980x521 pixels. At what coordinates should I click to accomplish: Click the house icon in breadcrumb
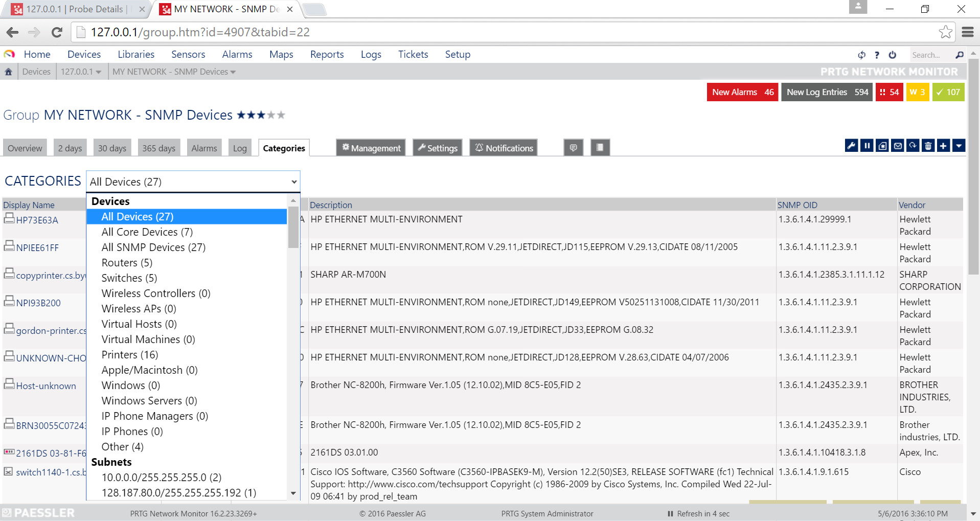(8, 72)
